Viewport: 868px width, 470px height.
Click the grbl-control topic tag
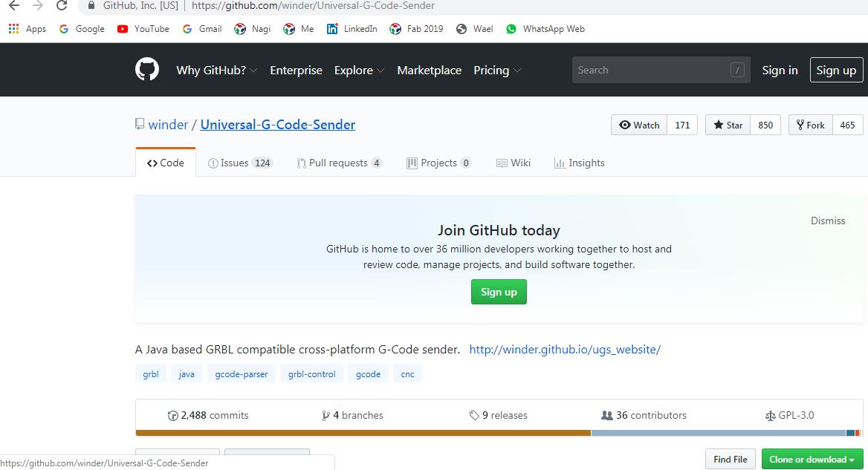[x=311, y=373]
